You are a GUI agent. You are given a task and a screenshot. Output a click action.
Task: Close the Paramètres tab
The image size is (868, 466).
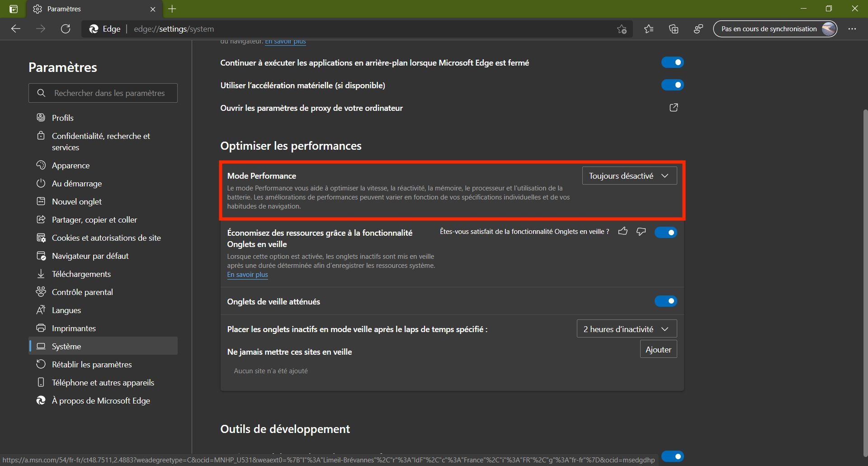pos(153,9)
